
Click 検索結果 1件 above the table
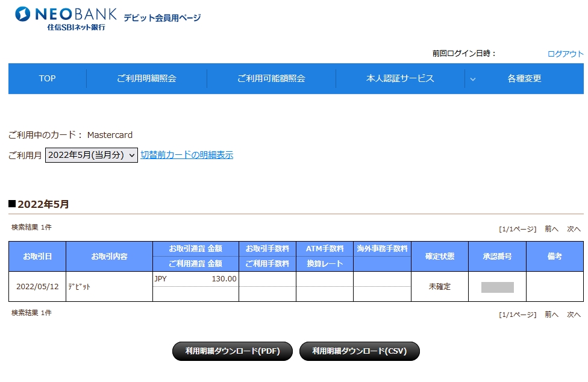pos(31,227)
